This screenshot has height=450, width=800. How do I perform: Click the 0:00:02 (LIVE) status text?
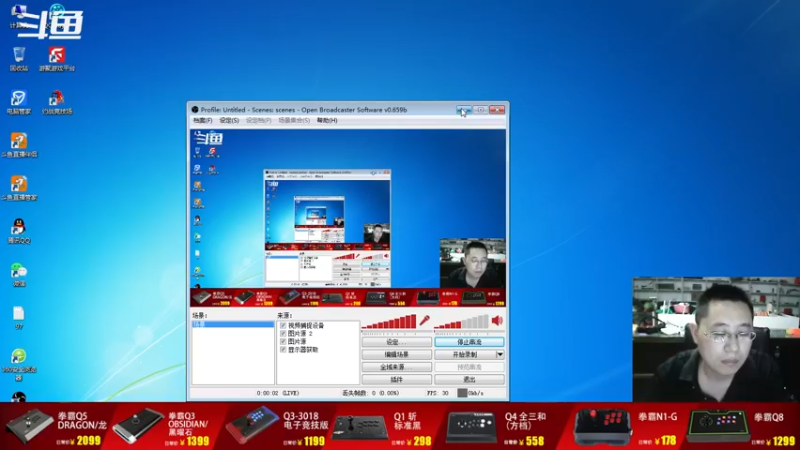click(278, 393)
